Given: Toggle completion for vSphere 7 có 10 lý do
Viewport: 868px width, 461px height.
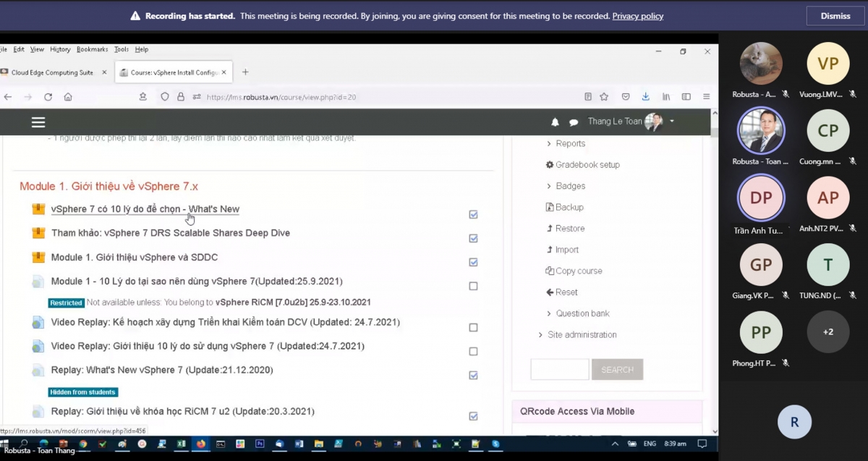Looking at the screenshot, I should (x=473, y=214).
